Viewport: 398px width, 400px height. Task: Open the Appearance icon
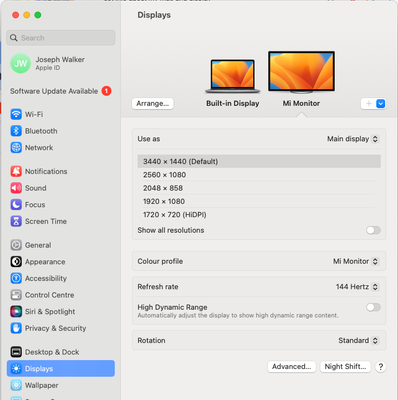pos(16,262)
